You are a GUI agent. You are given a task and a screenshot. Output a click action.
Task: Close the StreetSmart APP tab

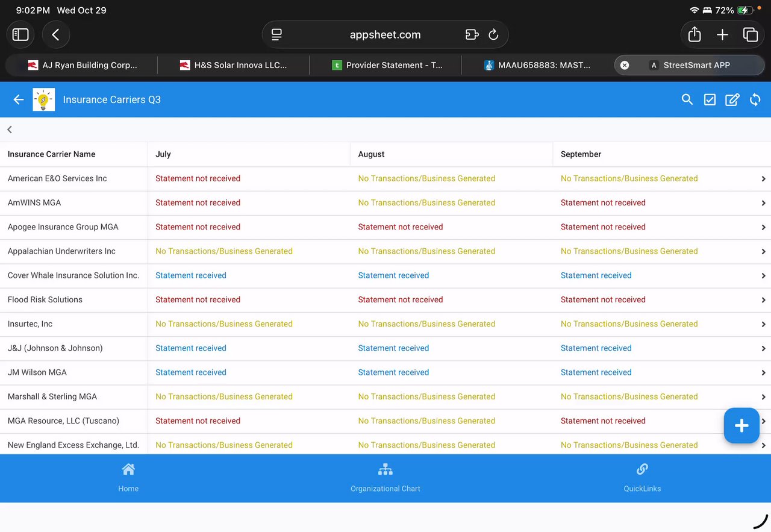coord(625,65)
